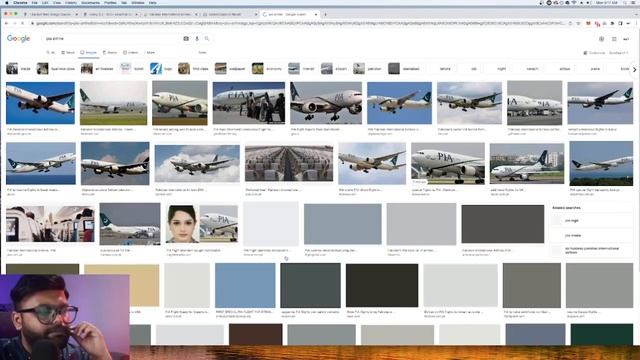Filter by the logo chip
The image size is (640, 360).
pyautogui.click(x=161, y=69)
